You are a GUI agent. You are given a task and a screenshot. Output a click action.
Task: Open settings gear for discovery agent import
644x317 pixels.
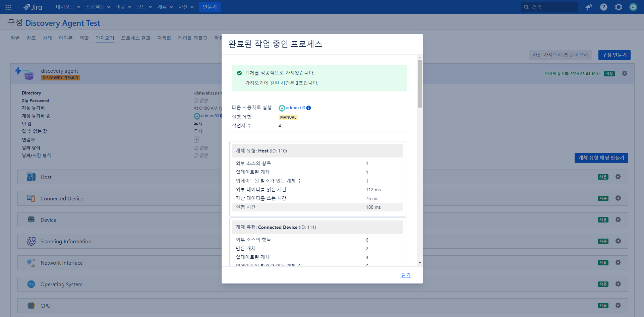pos(625,73)
